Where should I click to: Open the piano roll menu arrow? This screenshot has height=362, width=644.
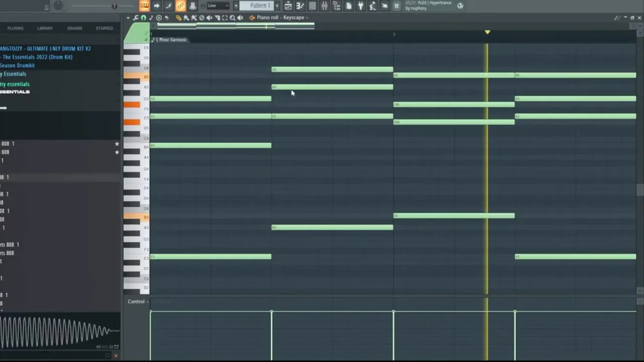[x=128, y=18]
